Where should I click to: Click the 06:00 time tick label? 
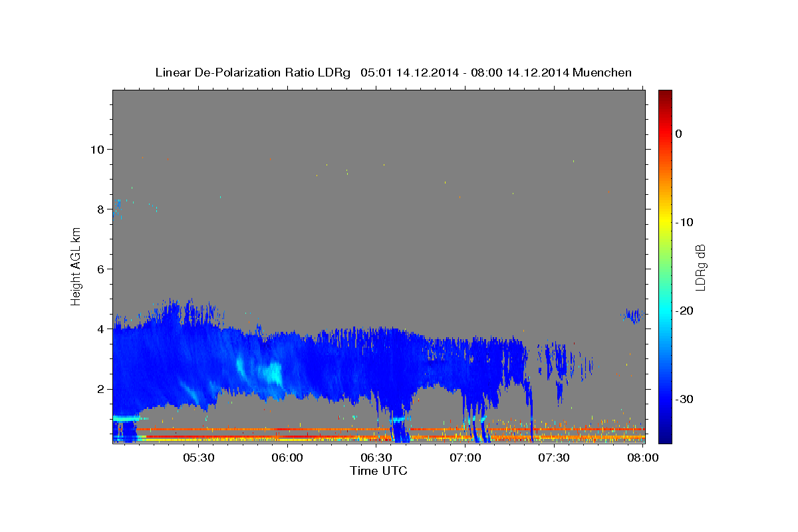pos(287,458)
